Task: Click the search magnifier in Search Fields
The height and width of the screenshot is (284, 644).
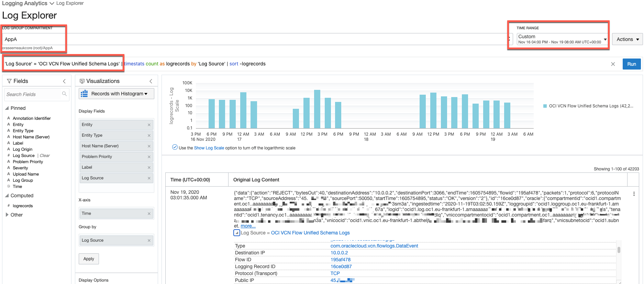Action: point(64,94)
